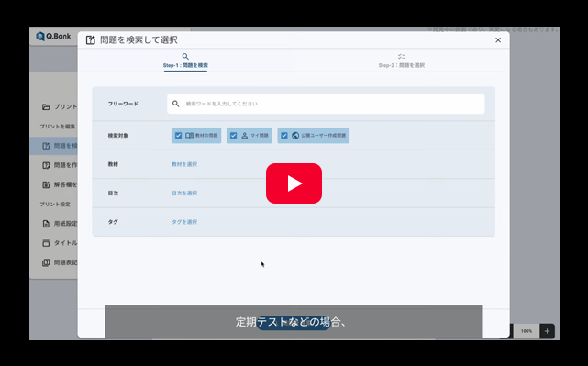The image size is (588, 366).
Task: Click the Step-1 magnifier icon
Action: (185, 57)
